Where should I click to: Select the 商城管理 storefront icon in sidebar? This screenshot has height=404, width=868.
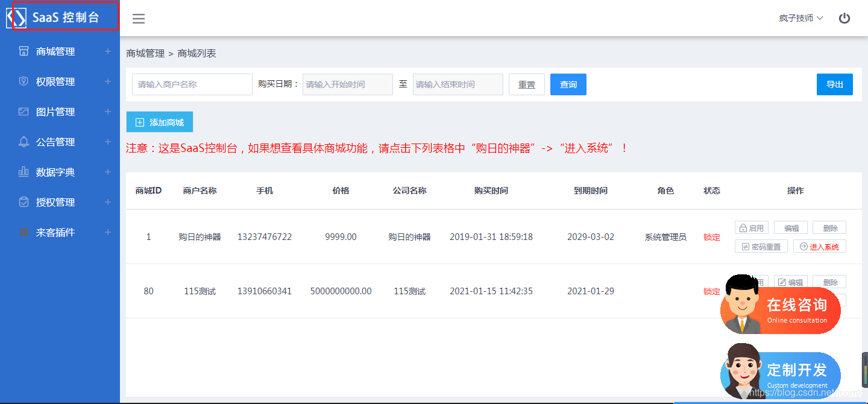(24, 51)
